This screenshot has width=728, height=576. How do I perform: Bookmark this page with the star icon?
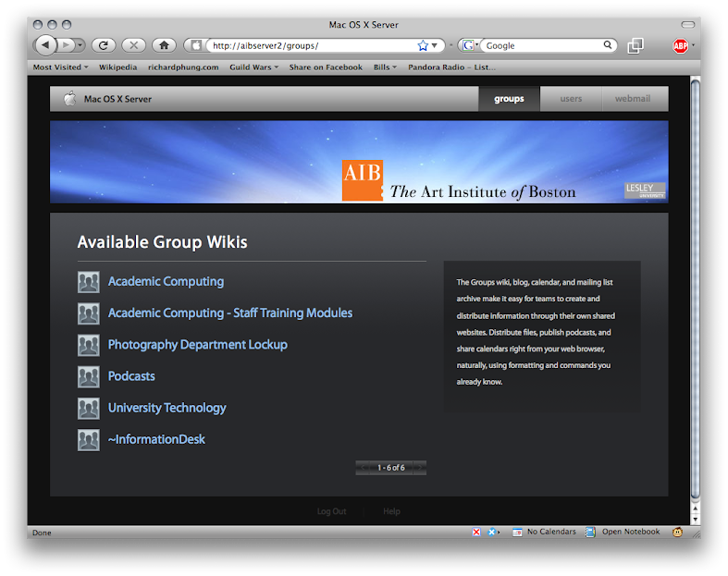coord(423,45)
